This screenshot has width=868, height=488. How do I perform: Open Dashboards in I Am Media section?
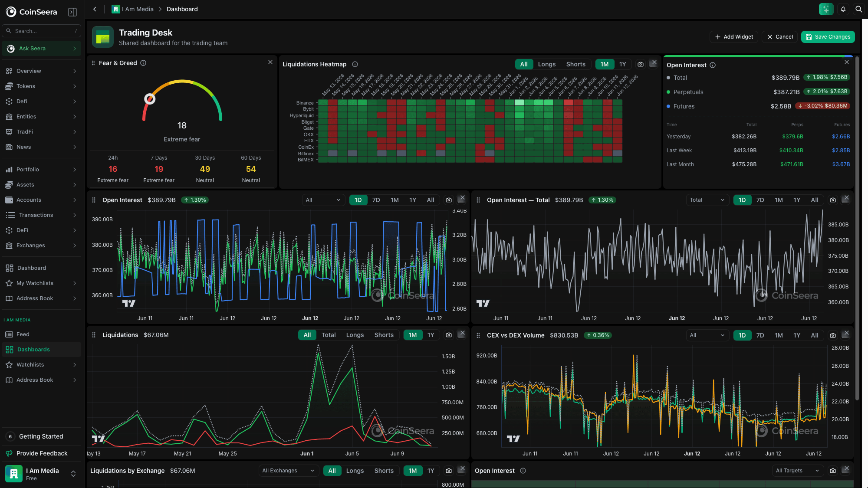41,350
